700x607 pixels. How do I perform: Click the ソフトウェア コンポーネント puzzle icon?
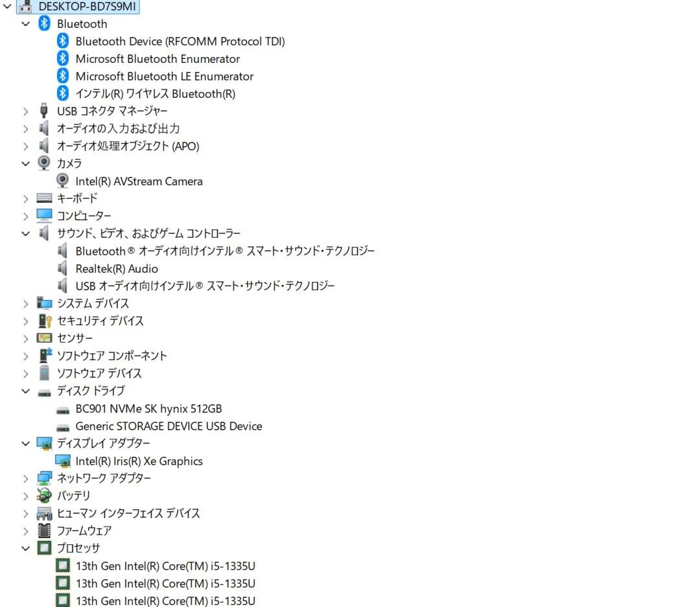click(45, 355)
